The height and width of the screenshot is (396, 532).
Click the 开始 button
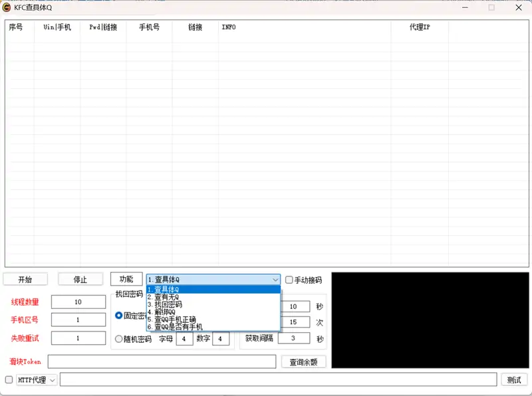pyautogui.click(x=25, y=280)
